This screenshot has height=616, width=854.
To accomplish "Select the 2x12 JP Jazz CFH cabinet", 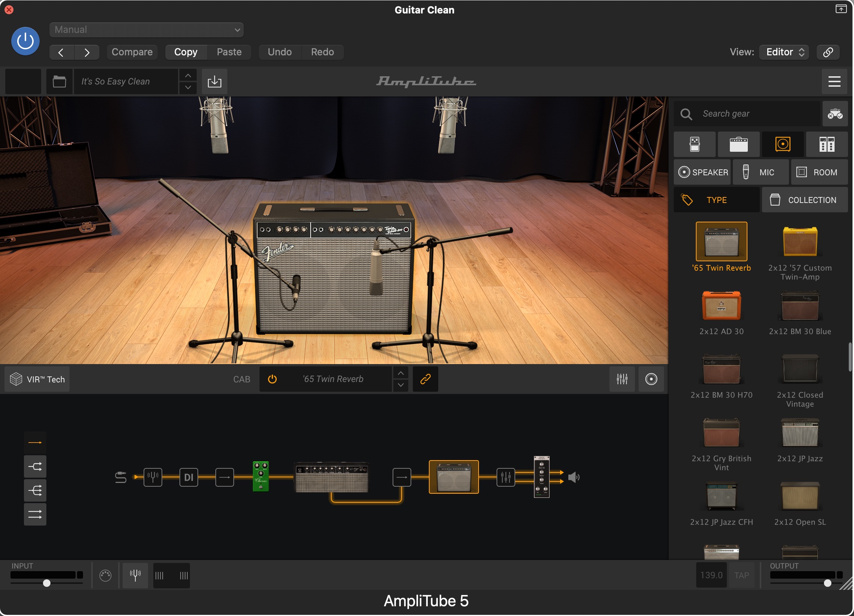I will tap(722, 497).
